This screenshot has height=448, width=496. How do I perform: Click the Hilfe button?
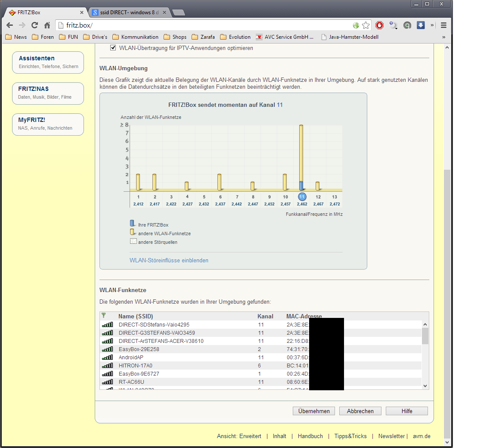tap(407, 411)
